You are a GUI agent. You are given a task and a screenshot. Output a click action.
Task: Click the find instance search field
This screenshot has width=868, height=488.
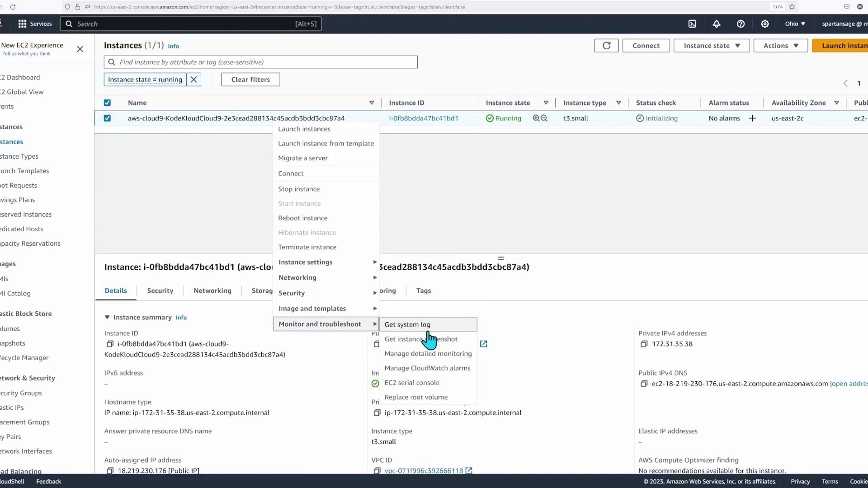[x=260, y=62]
